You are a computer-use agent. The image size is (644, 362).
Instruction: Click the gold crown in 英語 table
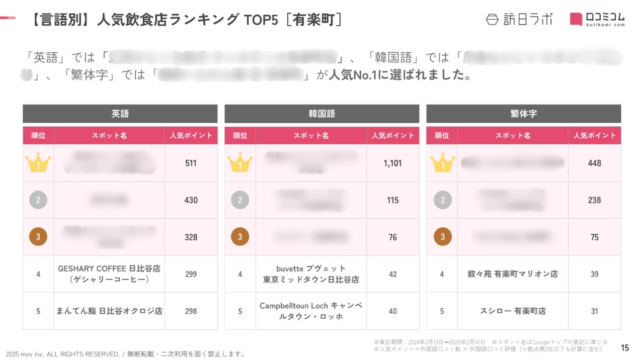[38, 163]
